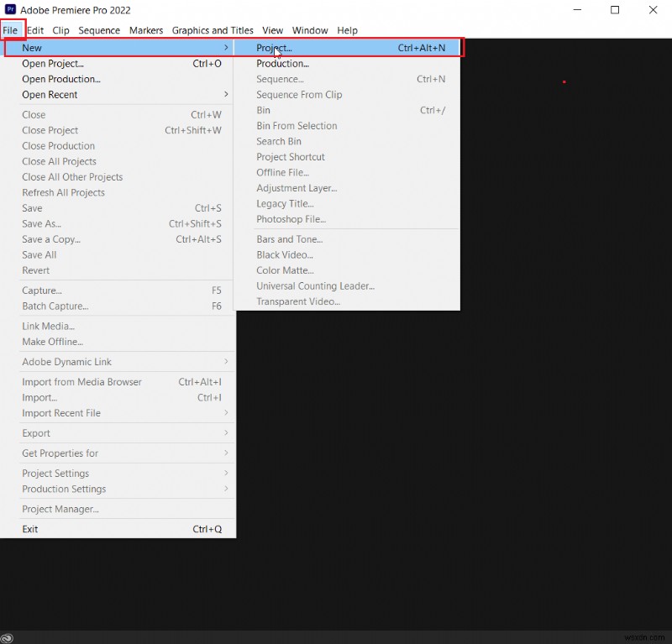Choose Save All
Screen dimensions: 672x644
118,255
